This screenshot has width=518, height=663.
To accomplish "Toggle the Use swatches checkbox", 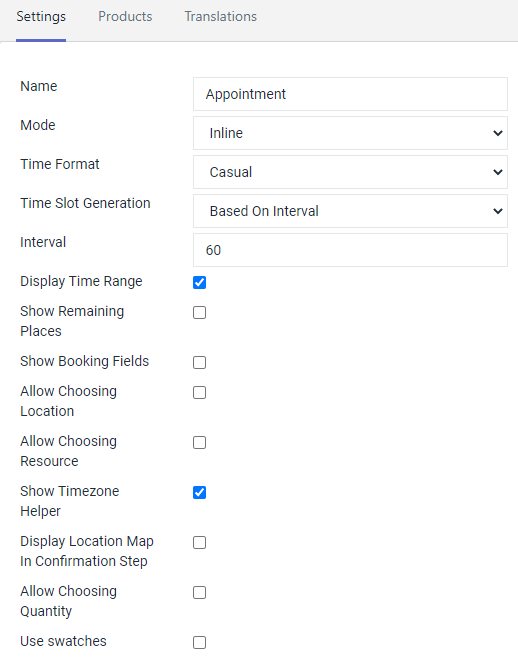I will click(x=200, y=642).
